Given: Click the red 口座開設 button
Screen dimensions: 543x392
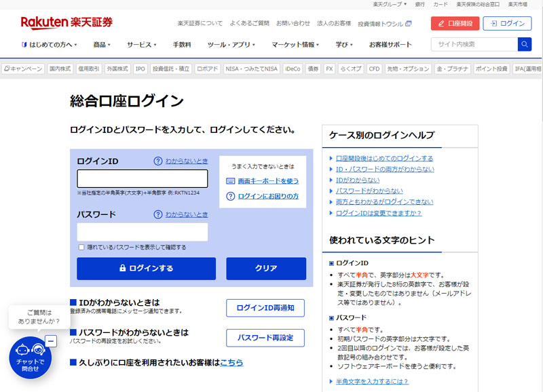Looking at the screenshot, I should point(455,23).
